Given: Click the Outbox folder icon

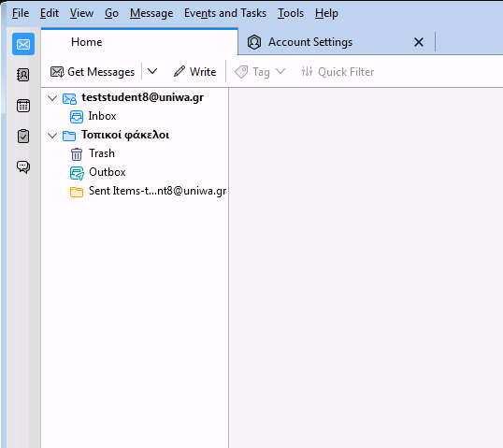Looking at the screenshot, I should click(77, 173).
